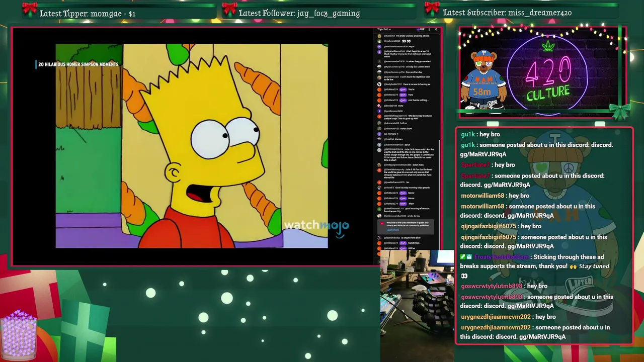Click 'Latest Tipper: momgae - $1' label
Image resolution: width=644 pixels, height=362 pixels.
pos(87,14)
